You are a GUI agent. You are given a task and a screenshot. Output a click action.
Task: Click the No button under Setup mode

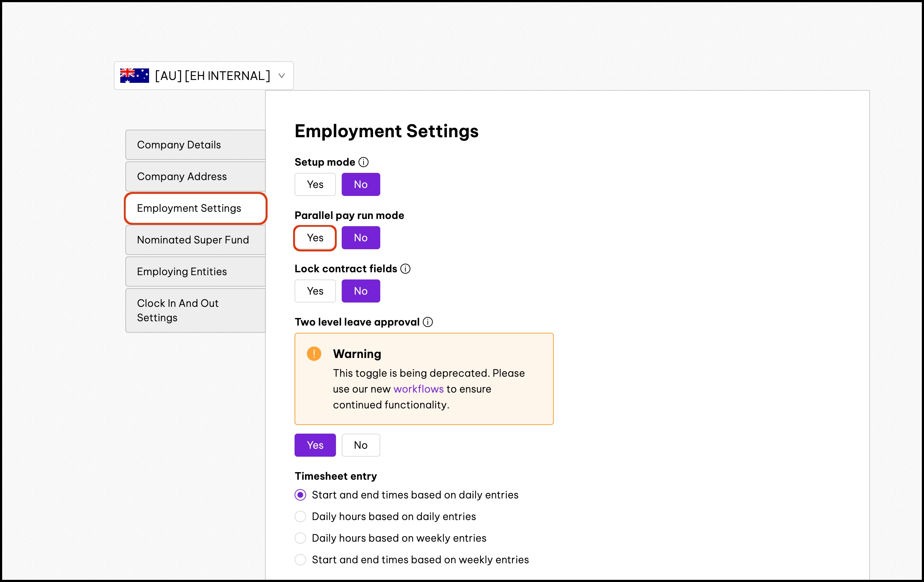[360, 185]
